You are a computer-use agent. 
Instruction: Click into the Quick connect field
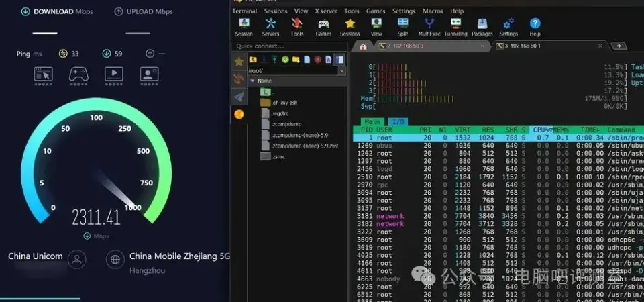[289, 46]
